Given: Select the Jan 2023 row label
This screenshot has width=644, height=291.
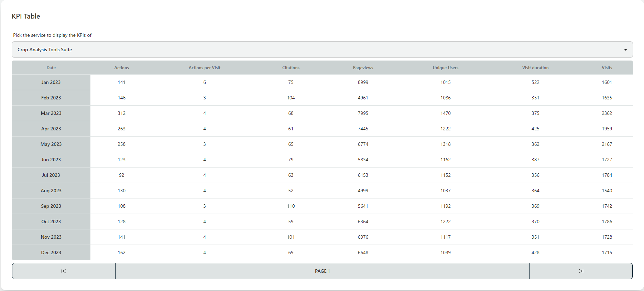Looking at the screenshot, I should (51, 82).
